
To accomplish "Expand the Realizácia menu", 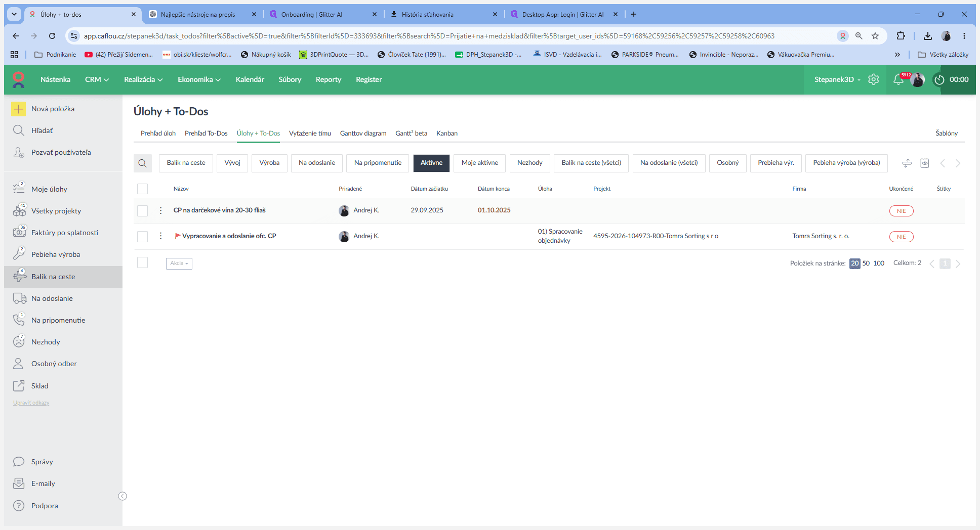I will (143, 79).
